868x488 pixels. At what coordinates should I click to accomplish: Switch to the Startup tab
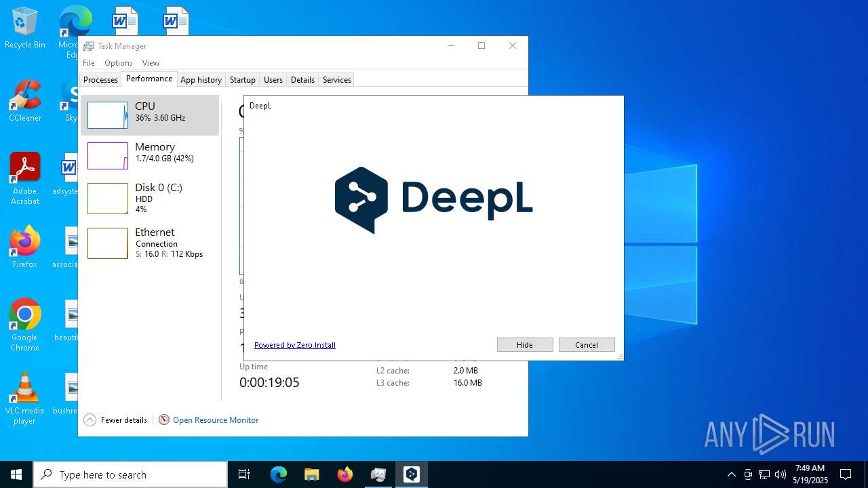tap(242, 80)
